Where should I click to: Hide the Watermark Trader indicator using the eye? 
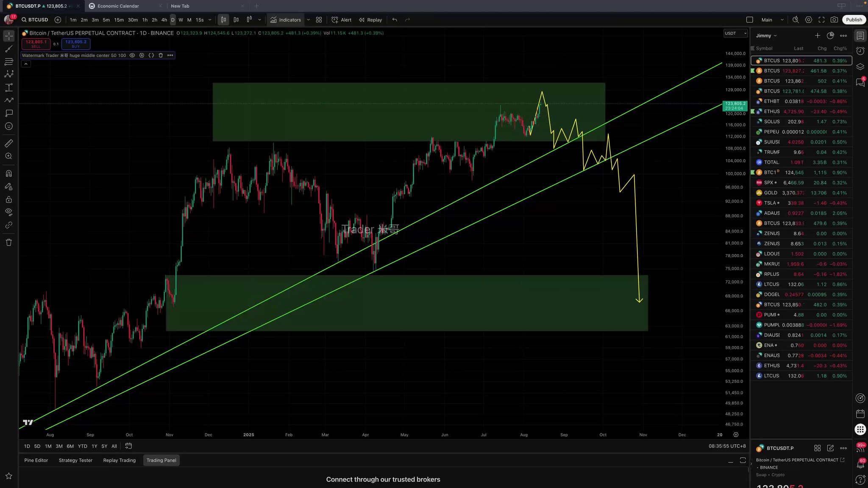click(x=132, y=55)
